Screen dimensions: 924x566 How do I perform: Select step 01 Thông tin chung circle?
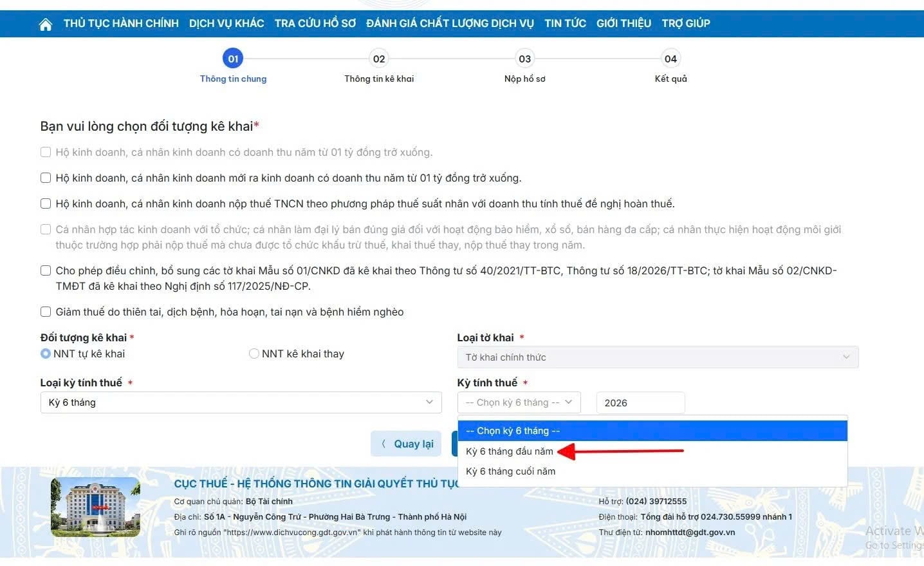(x=233, y=59)
